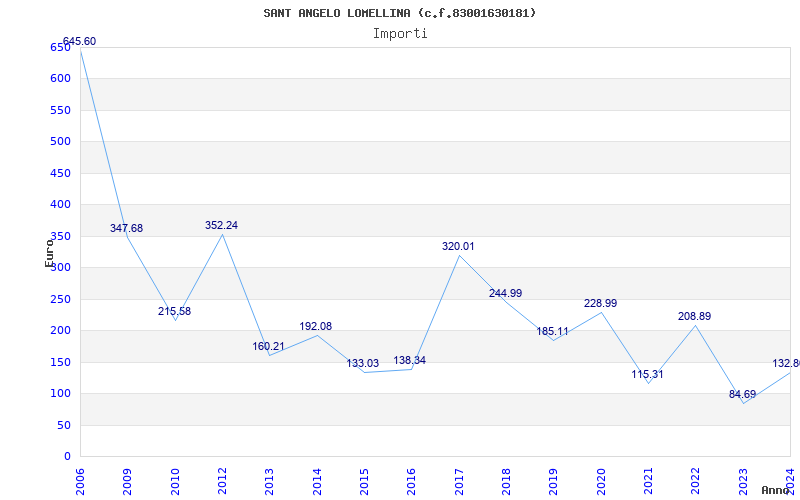Select the 2006 year axis label
The image size is (800, 500).
coord(80,482)
